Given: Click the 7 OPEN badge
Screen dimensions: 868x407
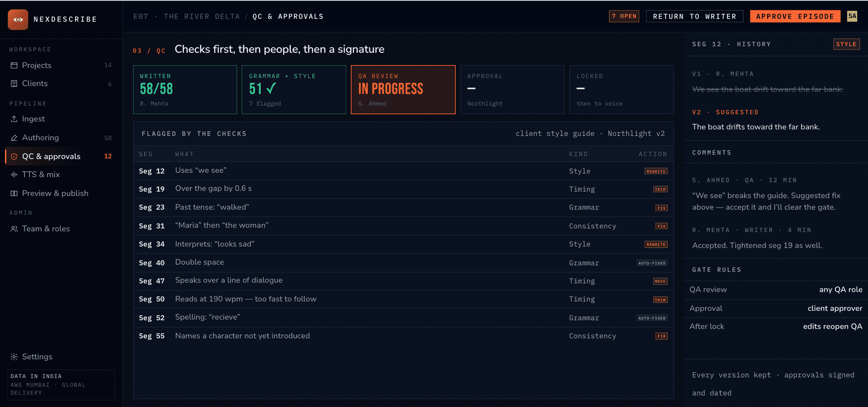Looking at the screenshot, I should coord(624,16).
